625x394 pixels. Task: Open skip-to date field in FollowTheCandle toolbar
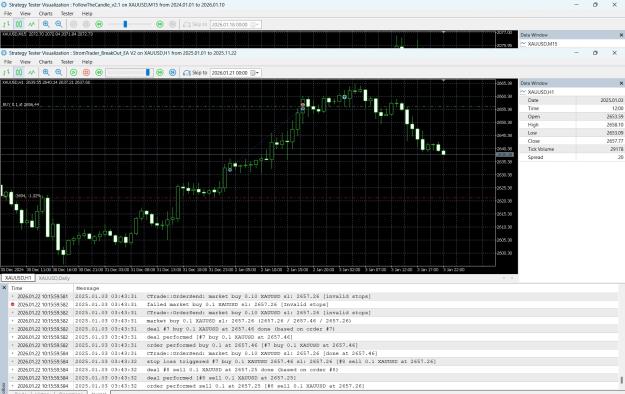click(x=236, y=24)
